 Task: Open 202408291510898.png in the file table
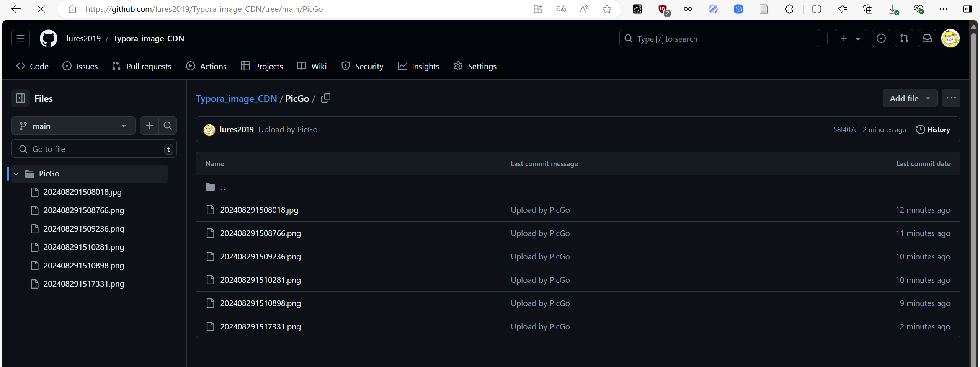pyautogui.click(x=260, y=303)
